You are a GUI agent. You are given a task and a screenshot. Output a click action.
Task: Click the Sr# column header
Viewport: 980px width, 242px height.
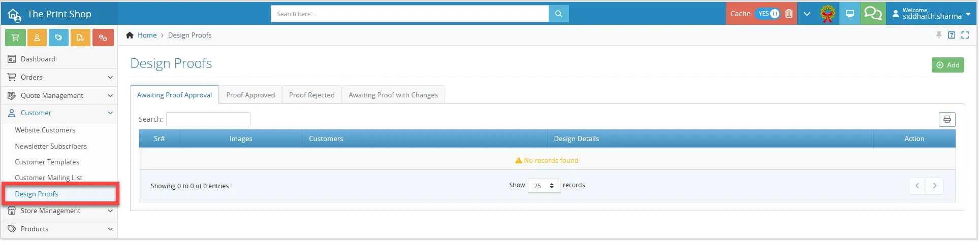(160, 139)
